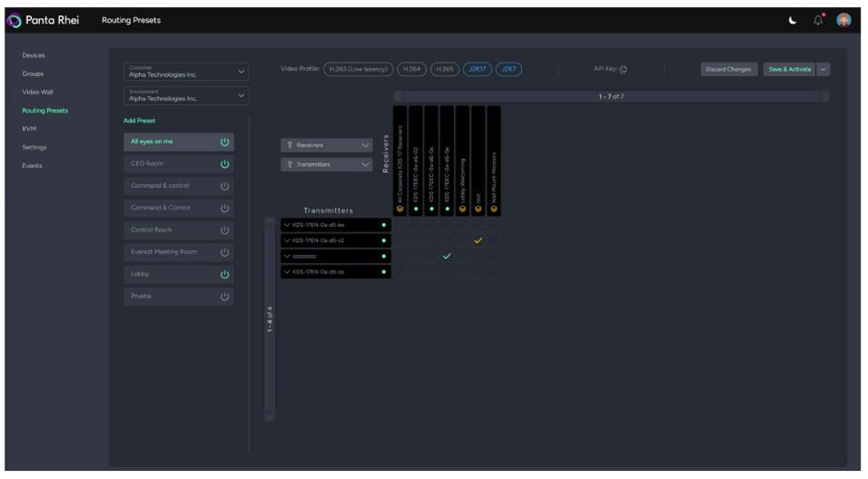
Task: Activate the CEO Room preset power icon
Action: [224, 163]
